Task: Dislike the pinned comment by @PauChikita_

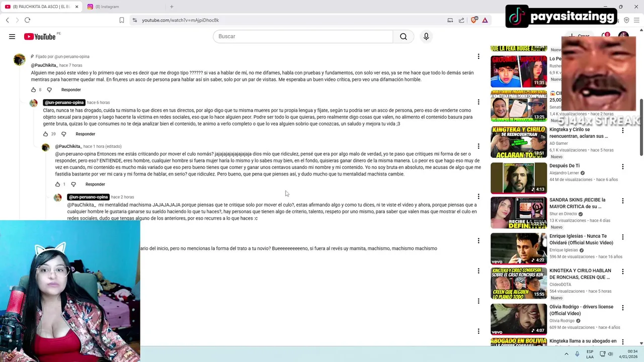Action: [x=49, y=90]
